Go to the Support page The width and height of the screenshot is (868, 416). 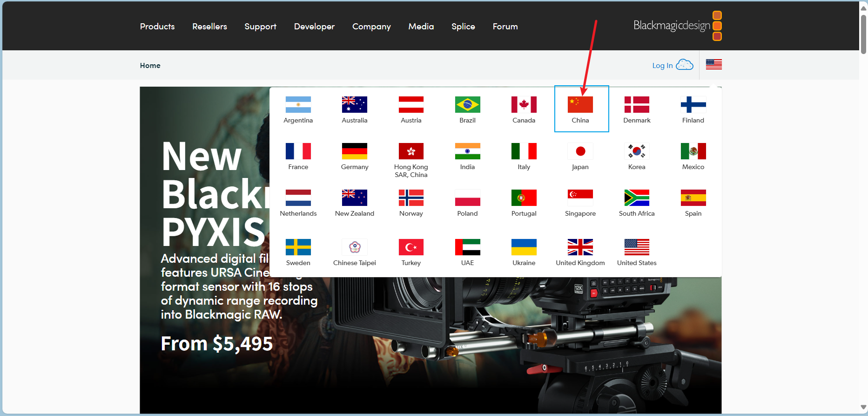point(260,27)
